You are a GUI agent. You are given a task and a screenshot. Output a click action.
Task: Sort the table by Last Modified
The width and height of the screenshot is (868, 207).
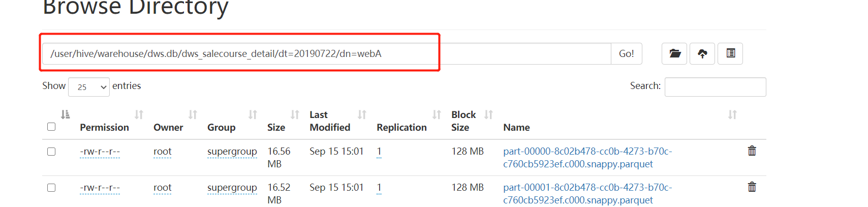(362, 115)
